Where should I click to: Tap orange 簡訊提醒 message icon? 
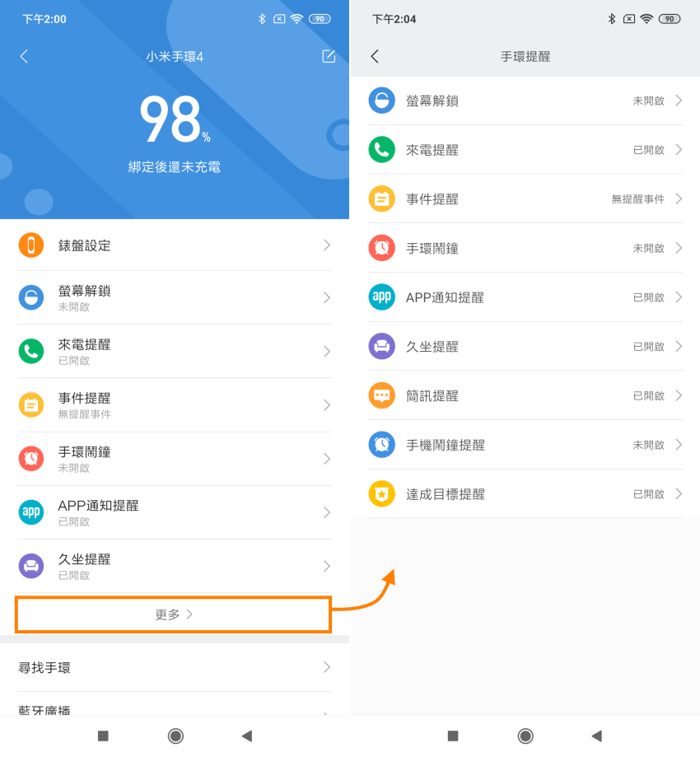(382, 395)
